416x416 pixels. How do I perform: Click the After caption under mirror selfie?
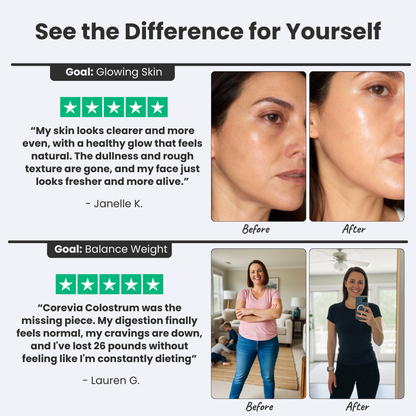pos(357,407)
